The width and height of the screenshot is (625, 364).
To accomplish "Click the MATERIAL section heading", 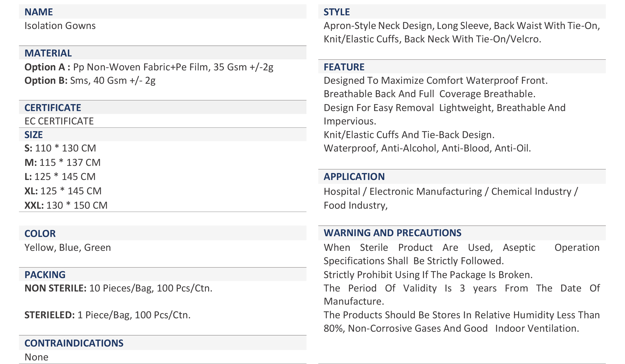I will 48,53.
